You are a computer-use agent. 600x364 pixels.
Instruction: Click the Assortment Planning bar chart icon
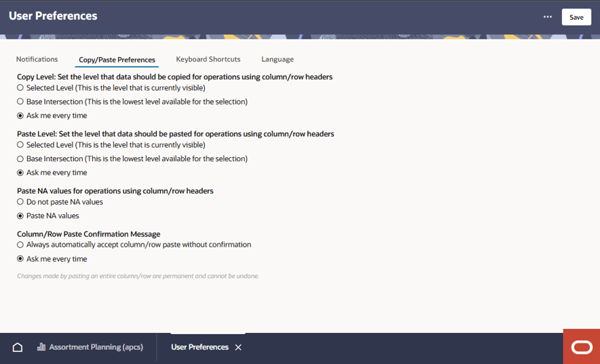tap(41, 347)
